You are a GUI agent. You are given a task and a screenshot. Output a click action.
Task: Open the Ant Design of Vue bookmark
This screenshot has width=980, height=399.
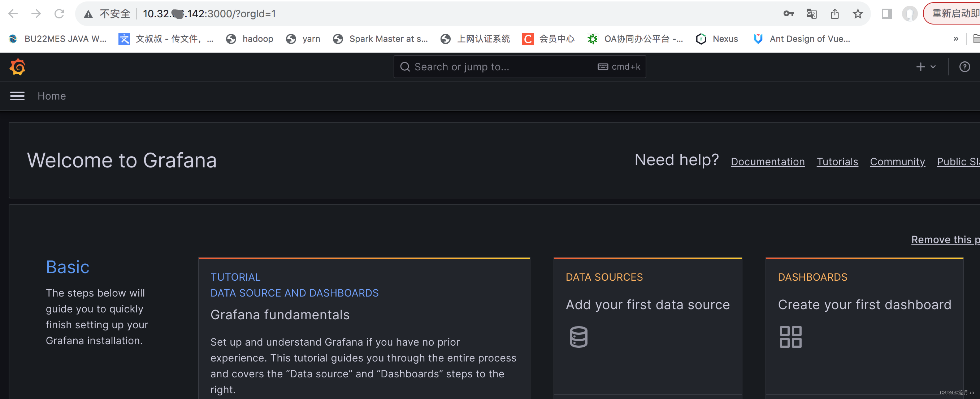801,39
